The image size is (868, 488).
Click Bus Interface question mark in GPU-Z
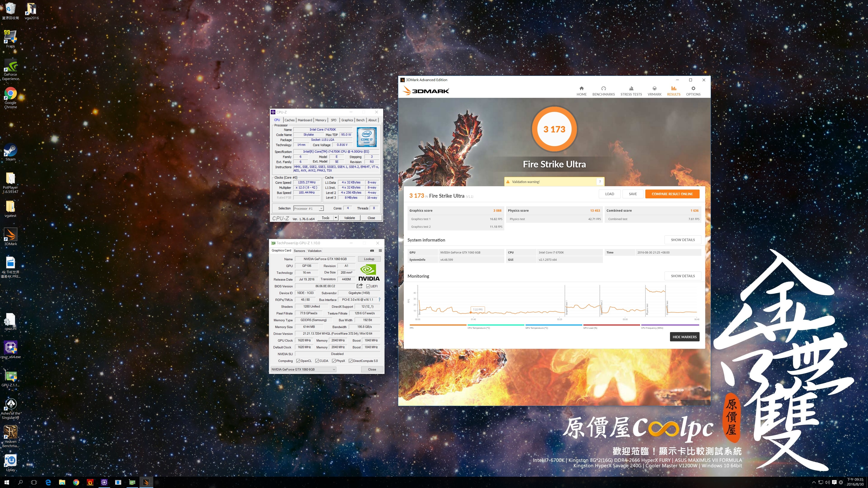pyautogui.click(x=380, y=299)
